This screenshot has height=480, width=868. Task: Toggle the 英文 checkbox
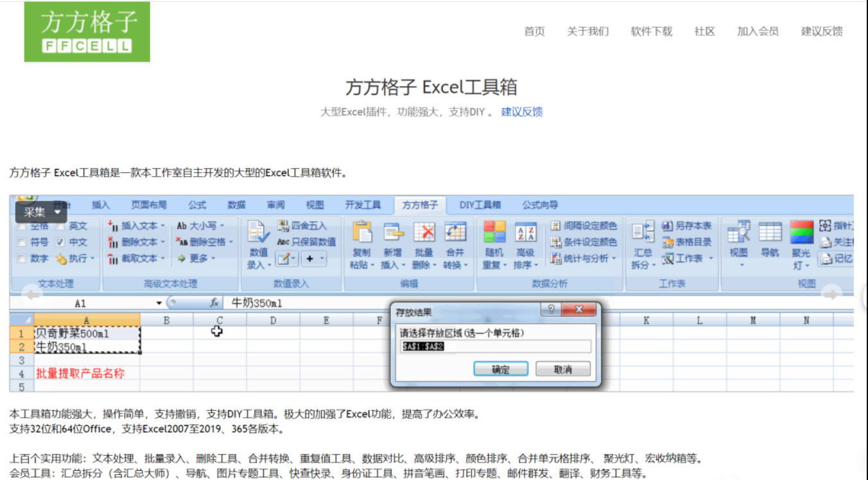60,226
